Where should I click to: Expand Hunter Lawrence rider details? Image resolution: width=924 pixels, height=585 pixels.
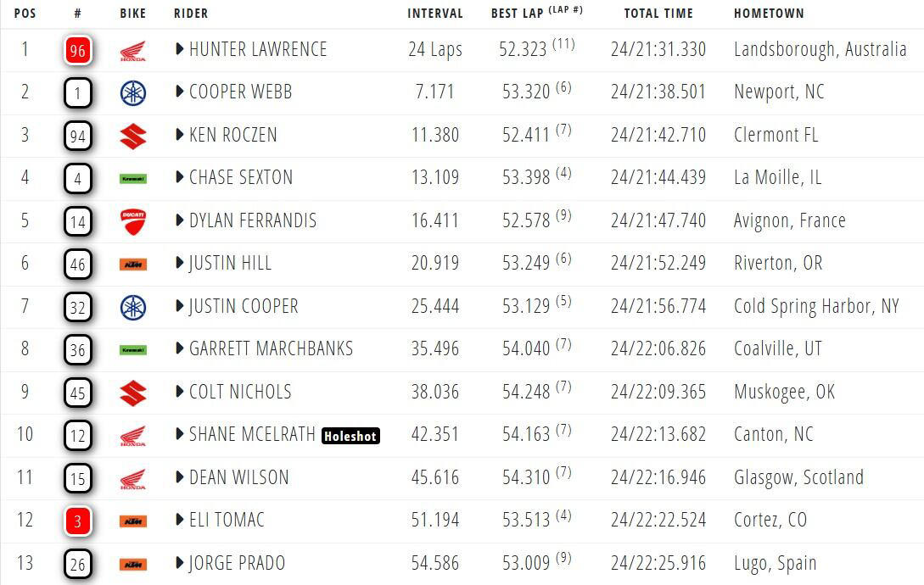pos(180,50)
